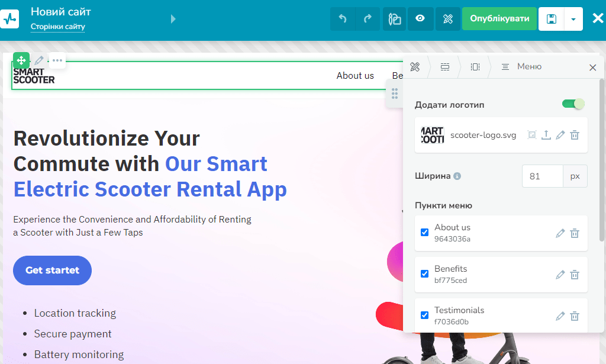This screenshot has height=364, width=606.
Task: Click the save diskette icon
Action: 551,19
